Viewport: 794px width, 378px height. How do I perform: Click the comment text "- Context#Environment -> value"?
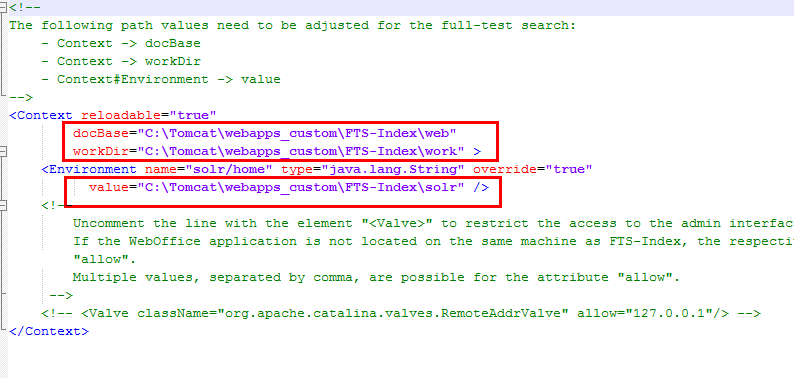[161, 80]
